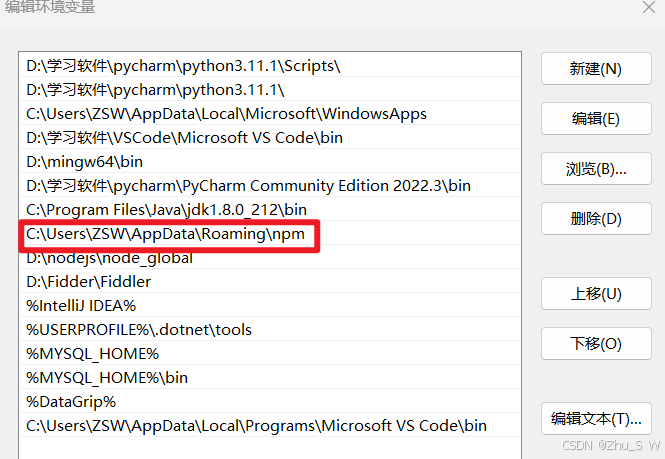Select the D:\Fidder\Fiddler entry
This screenshot has width=665, height=459.
tap(270, 282)
